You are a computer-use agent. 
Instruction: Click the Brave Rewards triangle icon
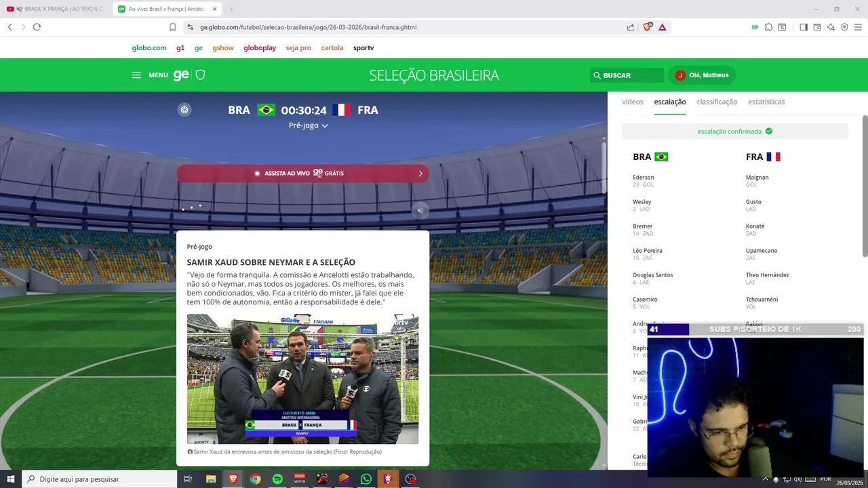[662, 27]
